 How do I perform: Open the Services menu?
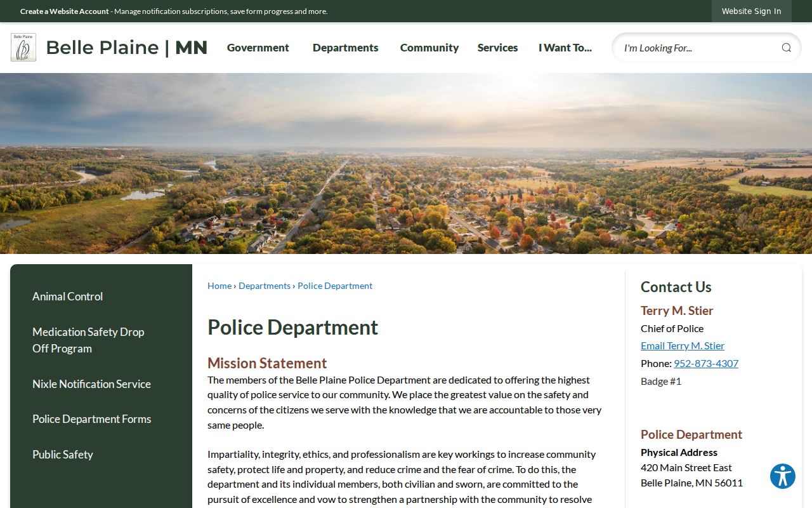coord(498,48)
